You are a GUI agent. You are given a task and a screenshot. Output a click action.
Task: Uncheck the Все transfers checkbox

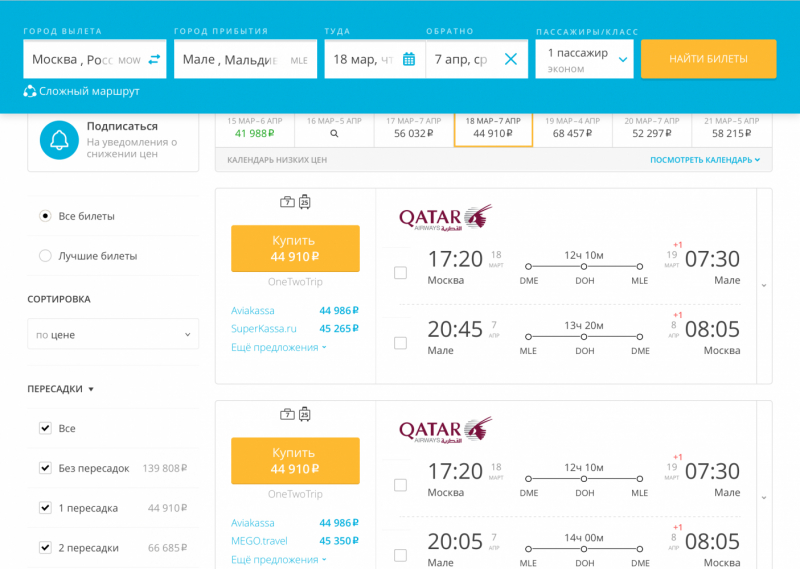[x=45, y=428]
